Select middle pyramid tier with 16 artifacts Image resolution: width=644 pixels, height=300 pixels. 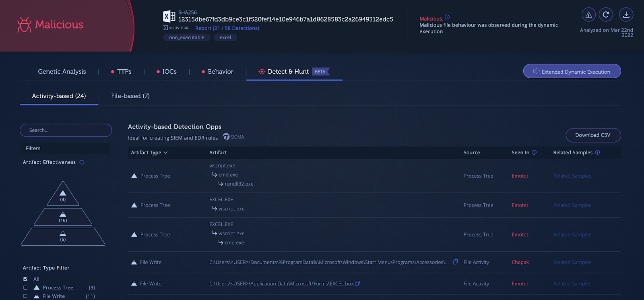(x=63, y=217)
